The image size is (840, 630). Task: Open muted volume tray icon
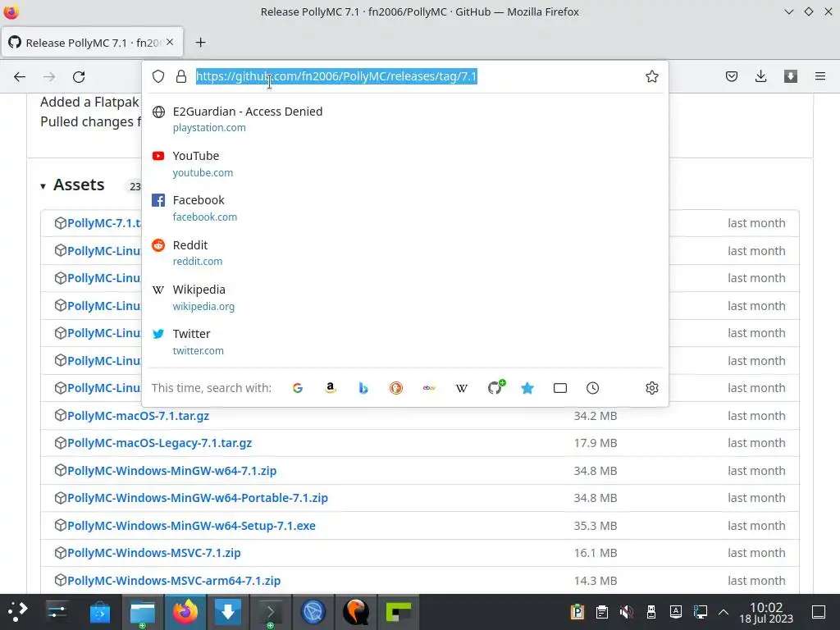point(626,612)
